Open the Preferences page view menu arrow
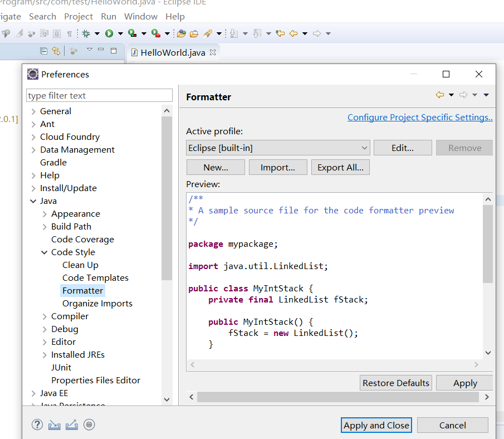The image size is (504, 439). (486, 95)
